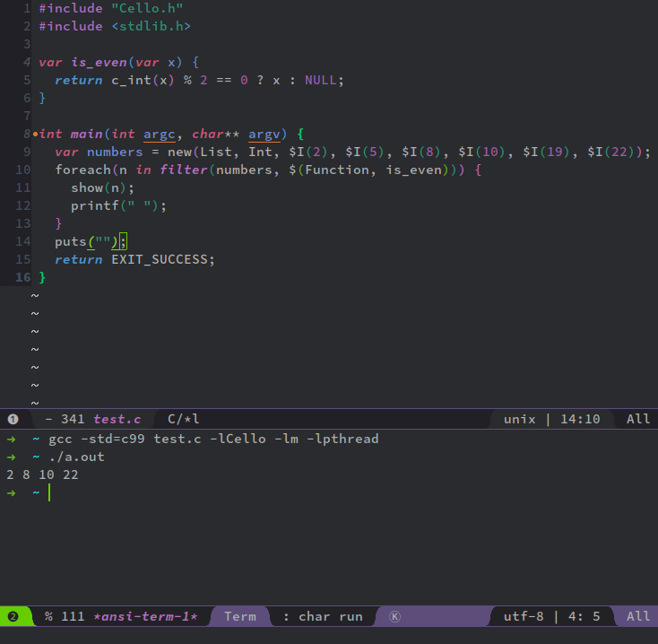The height and width of the screenshot is (644, 658).
Task: Click All scroll position in top modeline
Action: (638, 419)
